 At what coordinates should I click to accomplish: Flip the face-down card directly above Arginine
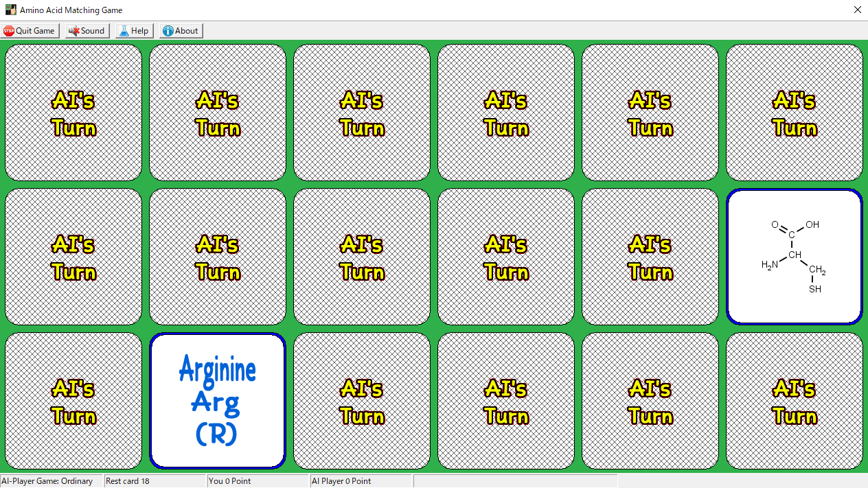tap(218, 257)
